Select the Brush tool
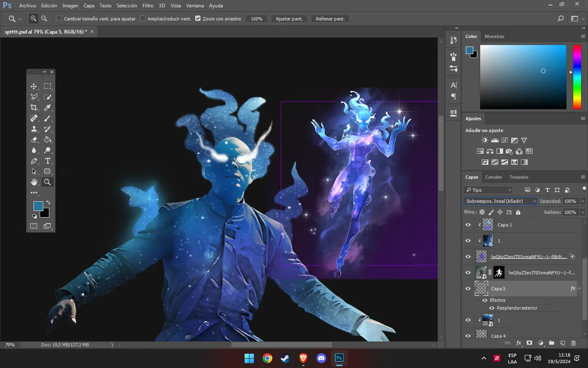The width and height of the screenshot is (588, 368). click(47, 118)
